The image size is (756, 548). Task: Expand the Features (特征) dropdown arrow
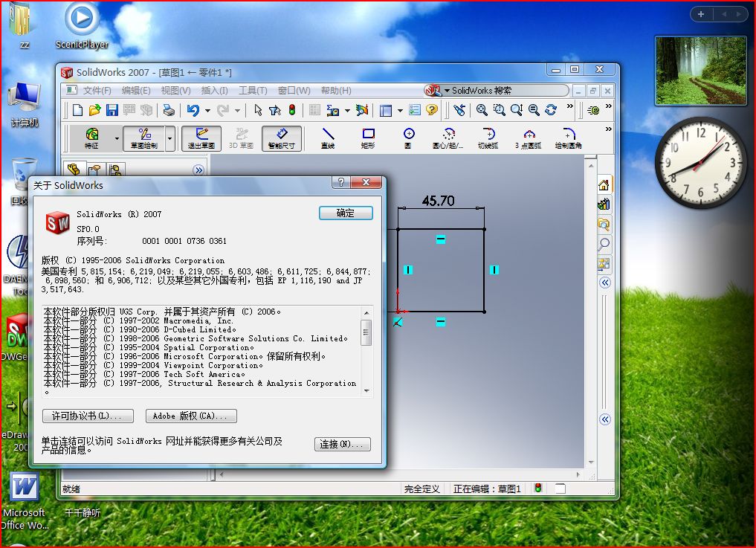pos(117,139)
